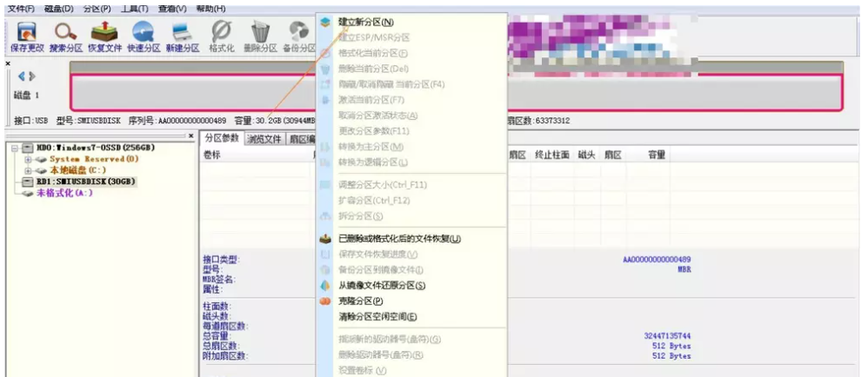Choose 克隆分区(P) menu entry
Screen dimensions: 868x377
[412, 301]
